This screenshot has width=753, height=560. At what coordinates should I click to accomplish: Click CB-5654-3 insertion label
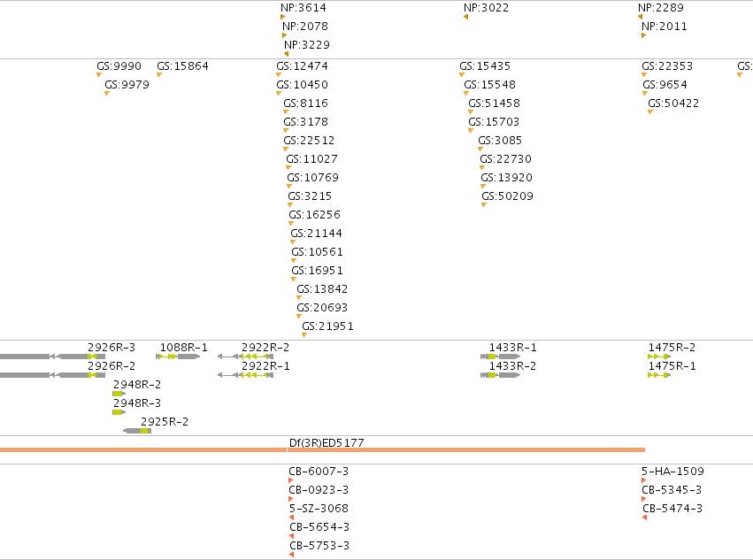click(x=319, y=527)
